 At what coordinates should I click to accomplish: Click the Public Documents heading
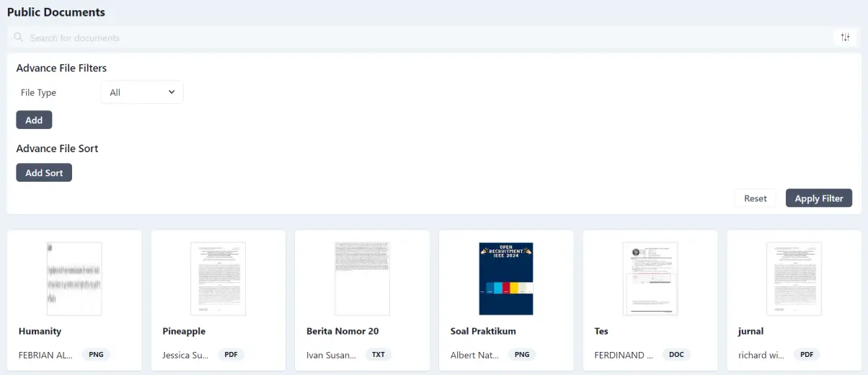click(56, 12)
